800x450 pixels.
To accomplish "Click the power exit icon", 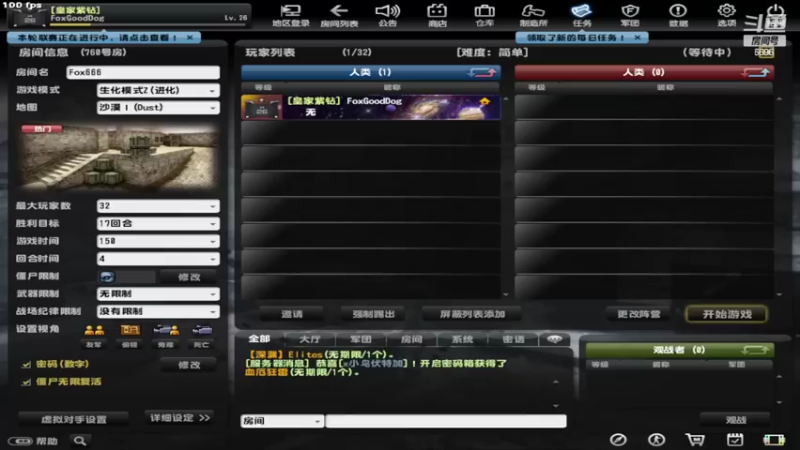I will point(776,15).
